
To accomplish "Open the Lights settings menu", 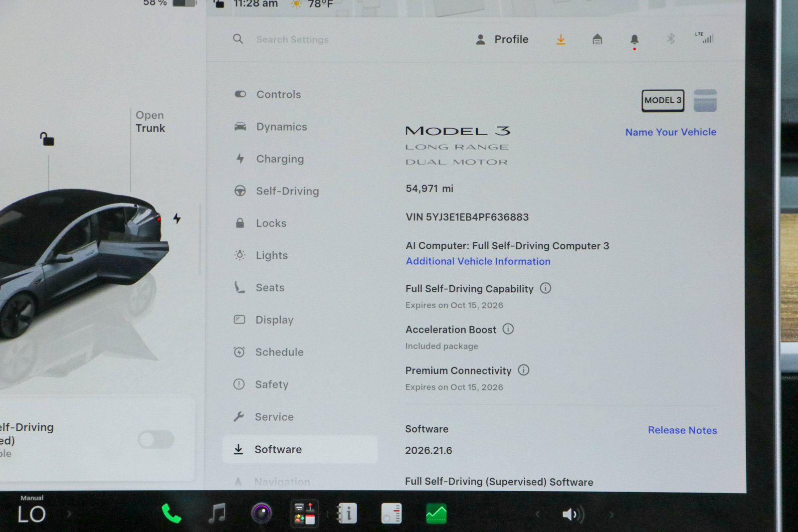I will tap(261, 255).
